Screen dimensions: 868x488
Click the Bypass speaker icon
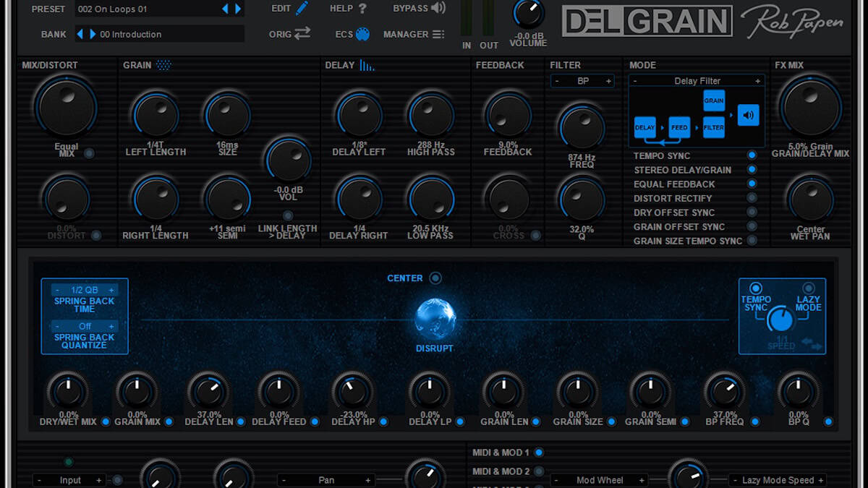(x=438, y=9)
